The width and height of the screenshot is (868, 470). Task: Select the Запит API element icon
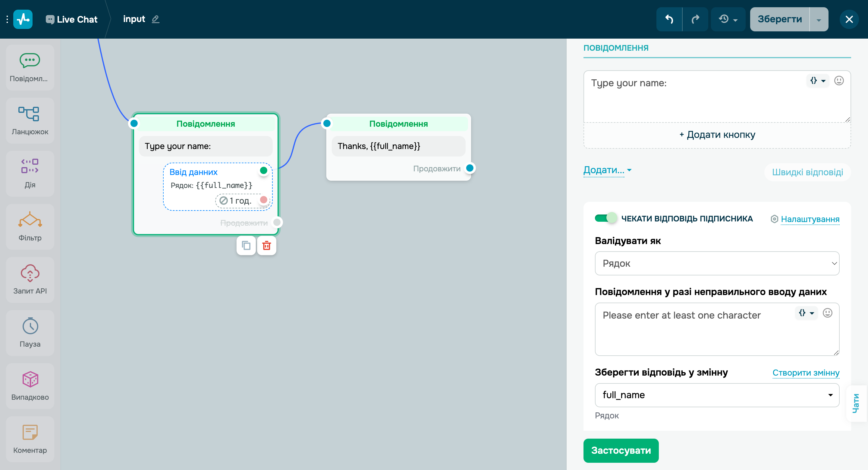pos(30,273)
